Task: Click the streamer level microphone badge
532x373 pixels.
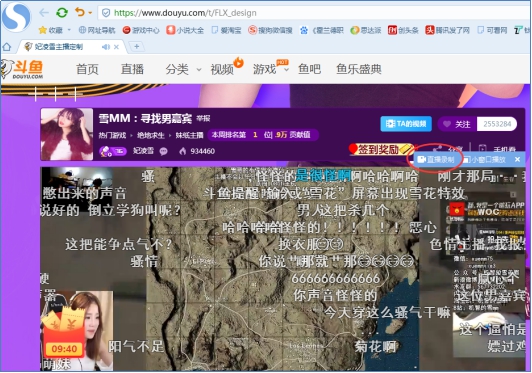Action: [x=113, y=151]
